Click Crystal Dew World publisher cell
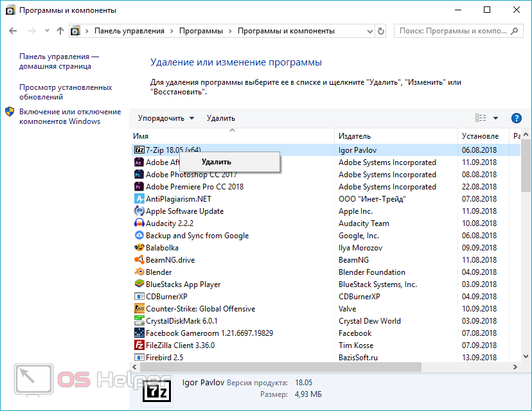 (369, 321)
